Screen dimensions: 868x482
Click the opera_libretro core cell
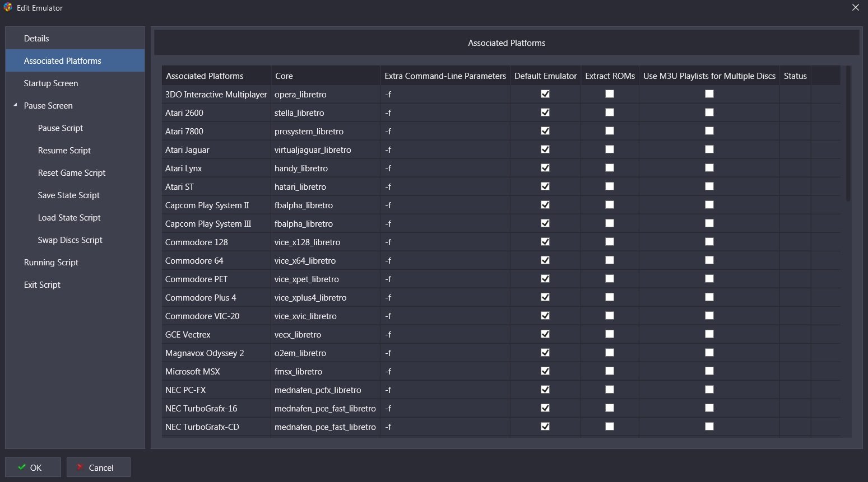coord(326,94)
